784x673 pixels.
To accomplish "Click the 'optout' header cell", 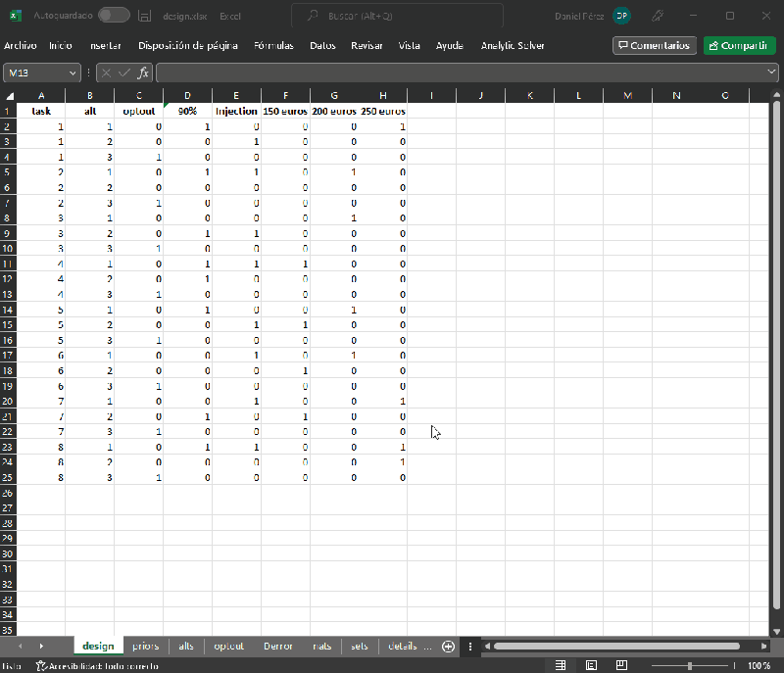I will [138, 111].
